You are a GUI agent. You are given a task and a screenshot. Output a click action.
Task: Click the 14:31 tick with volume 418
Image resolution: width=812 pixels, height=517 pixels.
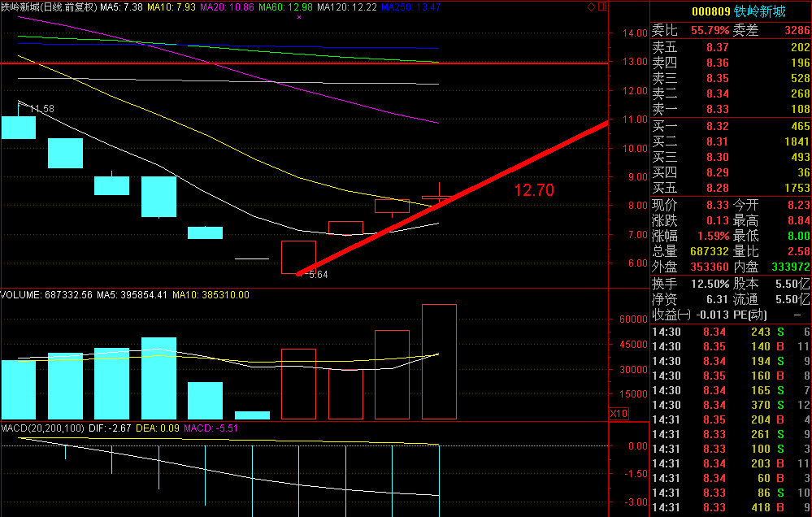(731, 508)
